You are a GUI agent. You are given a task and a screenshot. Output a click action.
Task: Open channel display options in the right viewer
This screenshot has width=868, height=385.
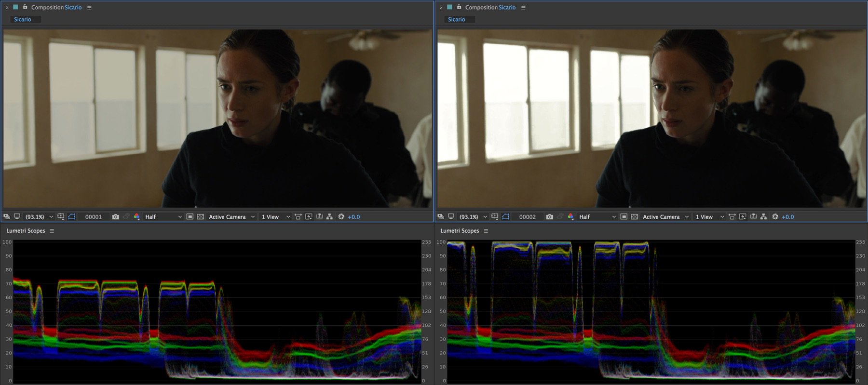coord(570,217)
